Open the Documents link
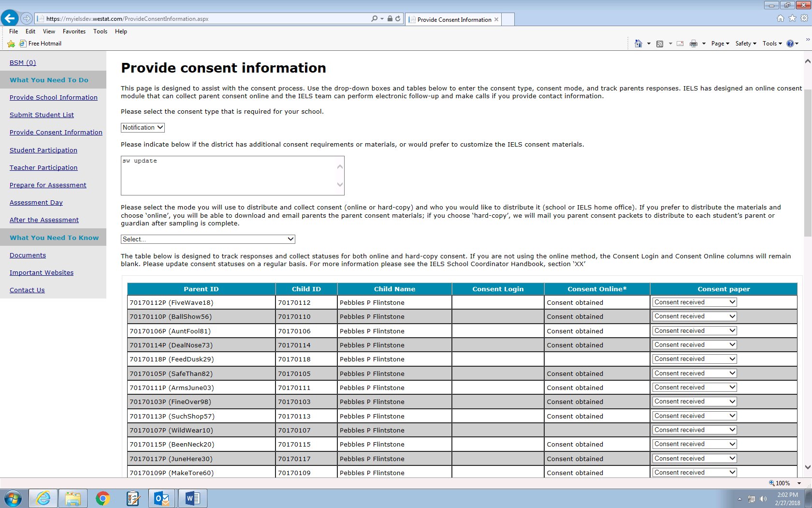This screenshot has height=508, width=812. pyautogui.click(x=28, y=255)
